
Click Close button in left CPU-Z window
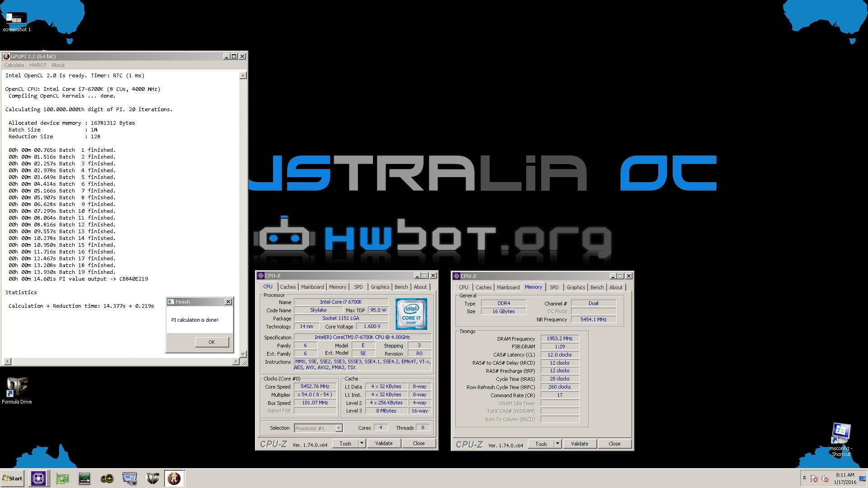(419, 443)
